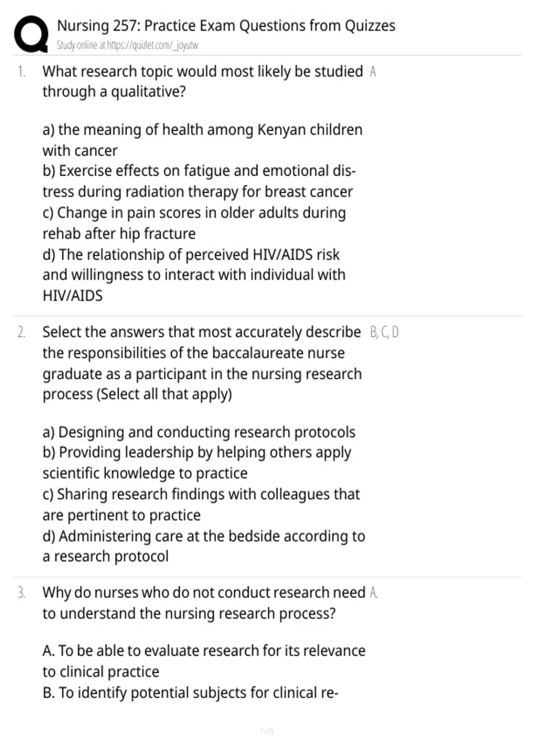This screenshot has height=756, width=534.
Task: Choose option c) Change in pain scores
Action: pyautogui.click(x=194, y=223)
